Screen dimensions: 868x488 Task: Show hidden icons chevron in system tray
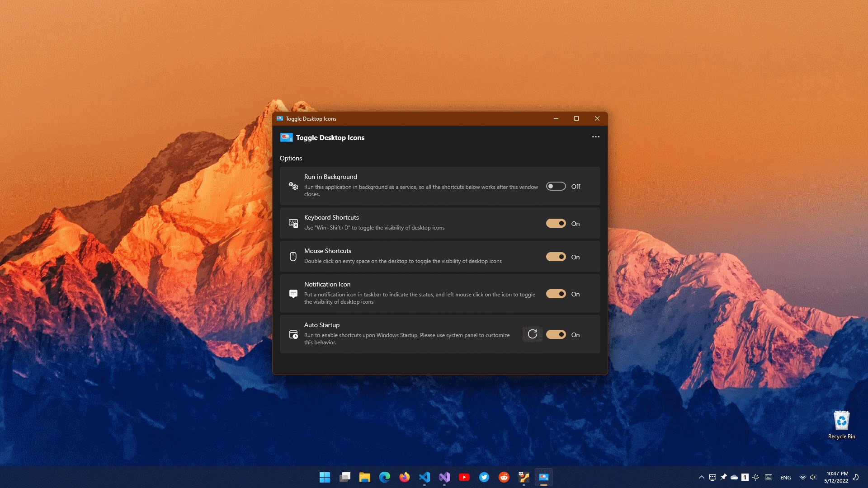[701, 477]
